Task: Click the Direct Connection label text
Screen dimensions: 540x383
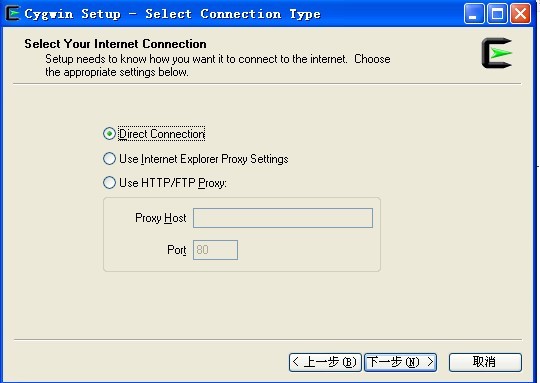Action: (x=162, y=134)
